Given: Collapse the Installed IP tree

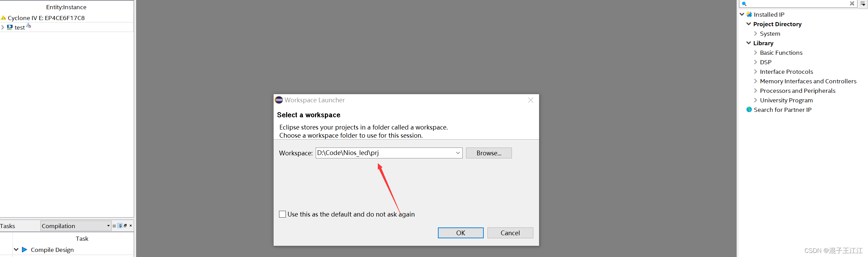Looking at the screenshot, I should [742, 14].
